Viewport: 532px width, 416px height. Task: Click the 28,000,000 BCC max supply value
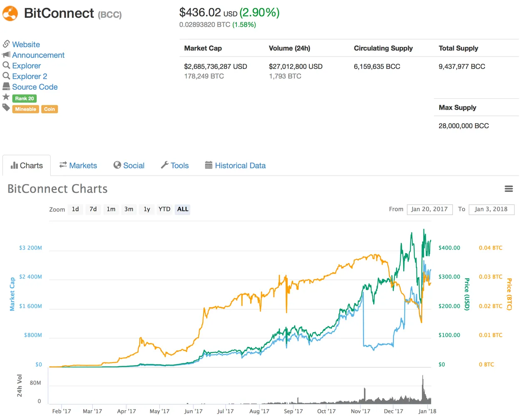(464, 126)
